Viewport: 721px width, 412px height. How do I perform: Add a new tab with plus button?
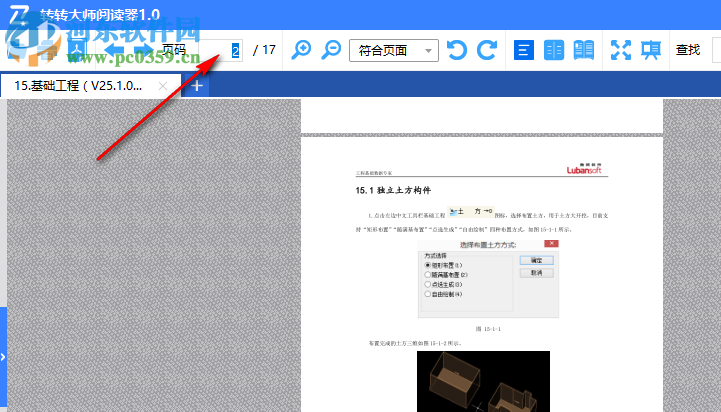pyautogui.click(x=197, y=86)
